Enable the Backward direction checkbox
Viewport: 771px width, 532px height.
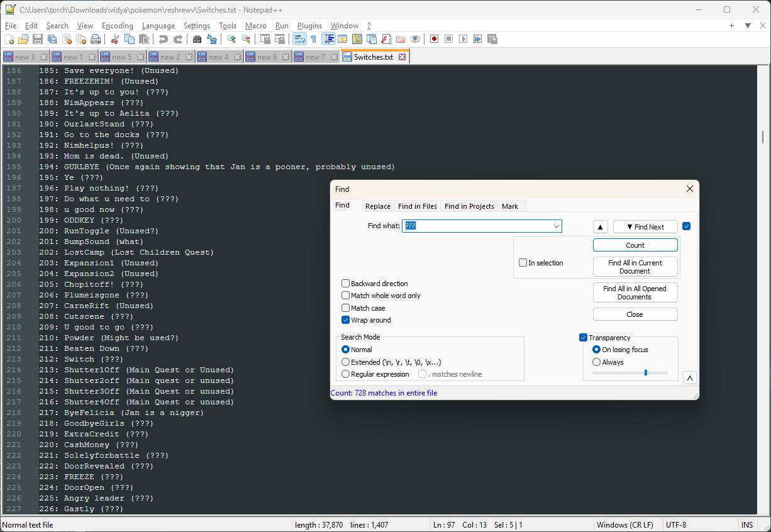pos(346,284)
